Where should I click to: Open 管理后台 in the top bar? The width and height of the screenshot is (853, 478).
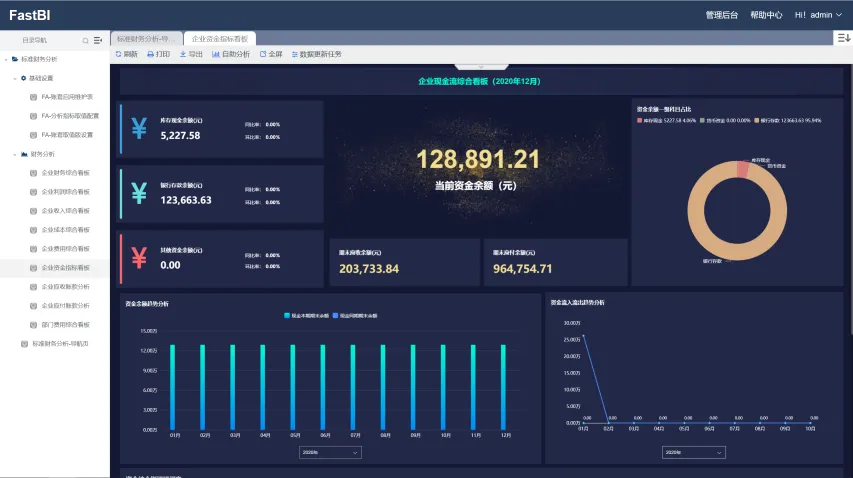point(721,15)
